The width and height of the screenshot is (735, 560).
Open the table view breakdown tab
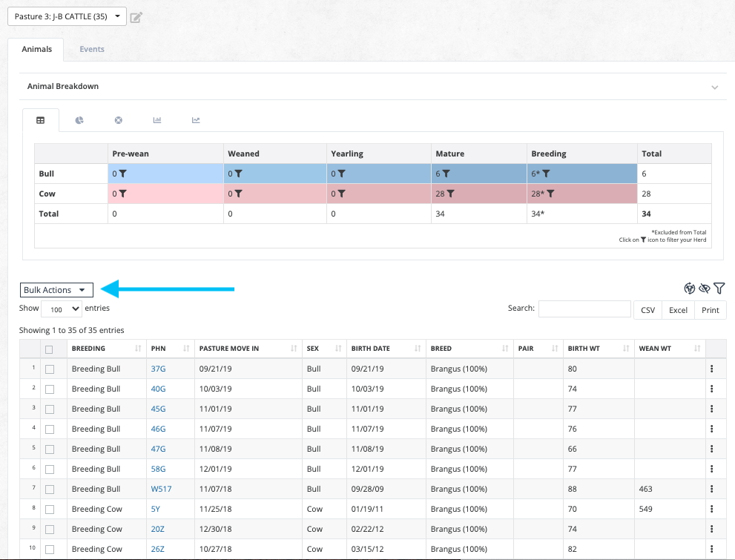(41, 120)
